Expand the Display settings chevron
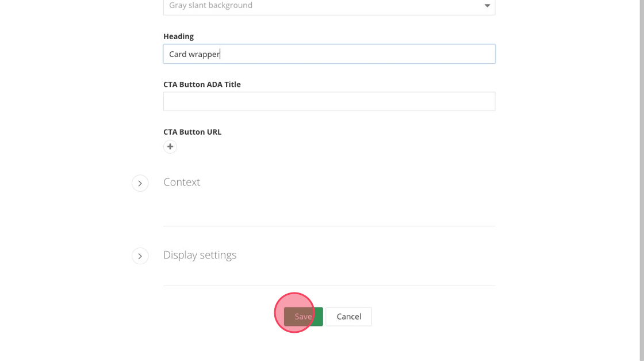This screenshot has width=644, height=361. [140, 256]
